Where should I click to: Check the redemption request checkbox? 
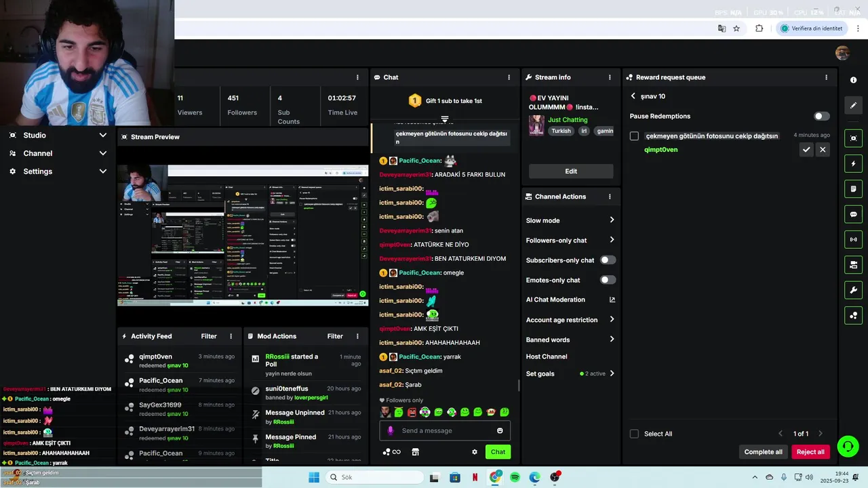pos(634,136)
